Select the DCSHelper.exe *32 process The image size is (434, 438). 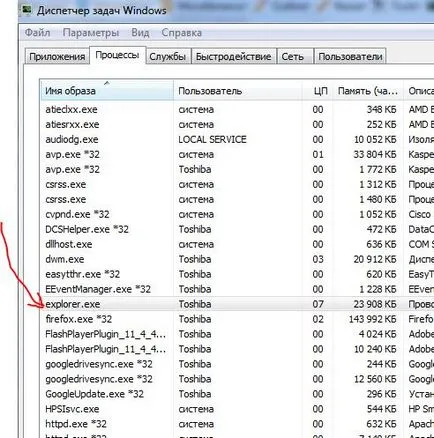click(237, 229)
